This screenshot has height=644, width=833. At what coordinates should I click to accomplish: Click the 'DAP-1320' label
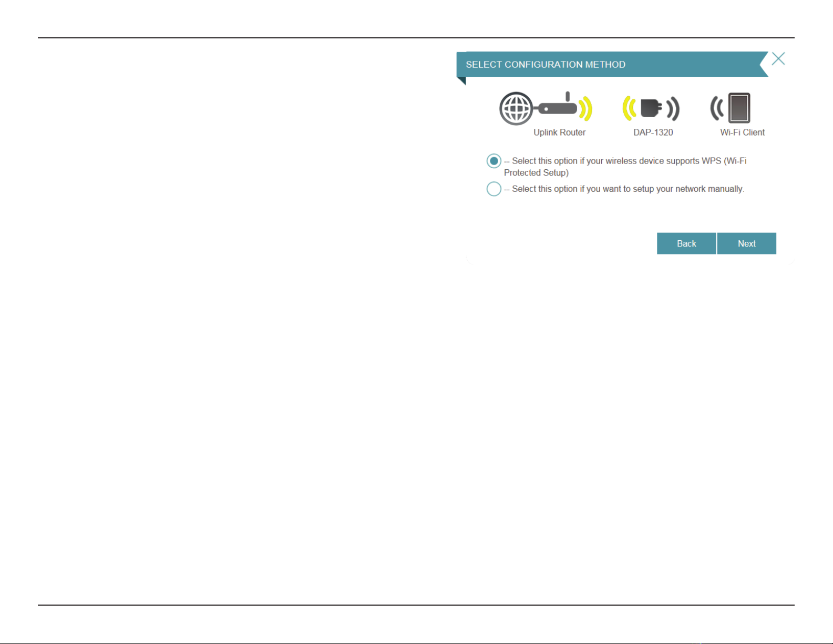[653, 132]
